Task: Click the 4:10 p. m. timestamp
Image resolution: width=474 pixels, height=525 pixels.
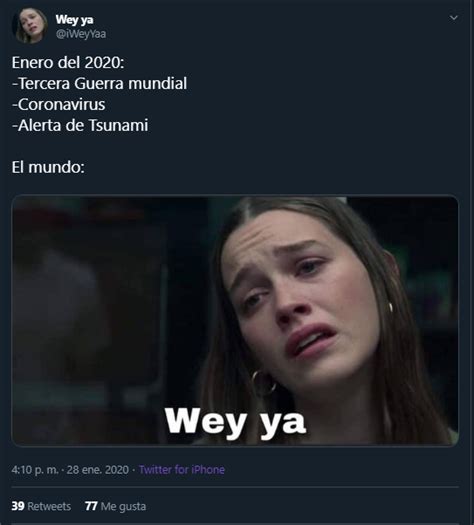Action: [x=35, y=469]
